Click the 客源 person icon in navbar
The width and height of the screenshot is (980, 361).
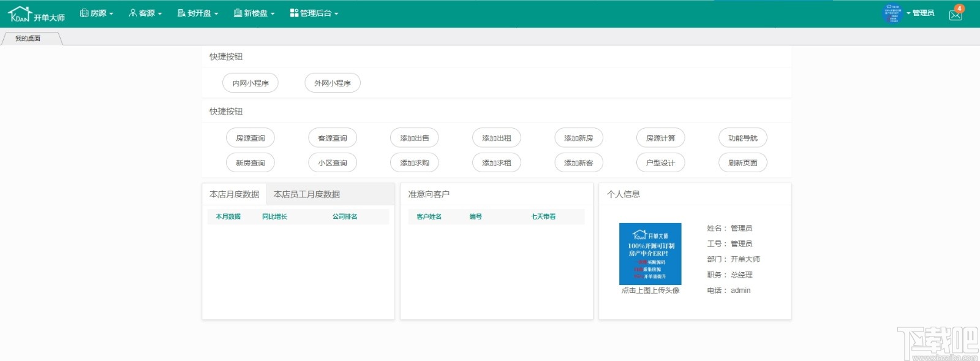coord(133,13)
